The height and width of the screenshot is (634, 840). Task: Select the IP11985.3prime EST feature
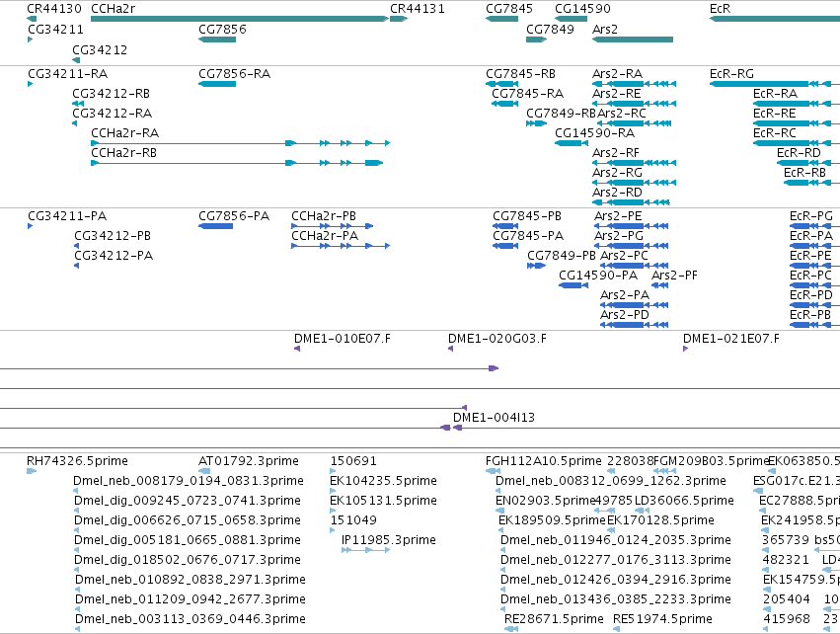coord(366,550)
